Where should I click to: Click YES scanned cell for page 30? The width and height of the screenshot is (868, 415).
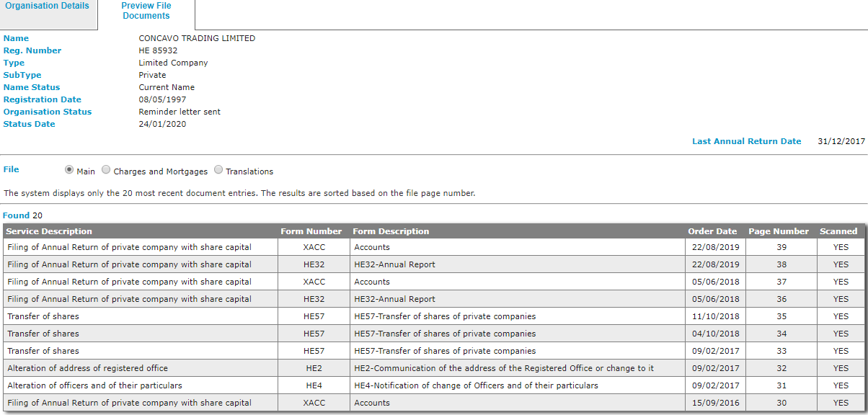point(841,403)
